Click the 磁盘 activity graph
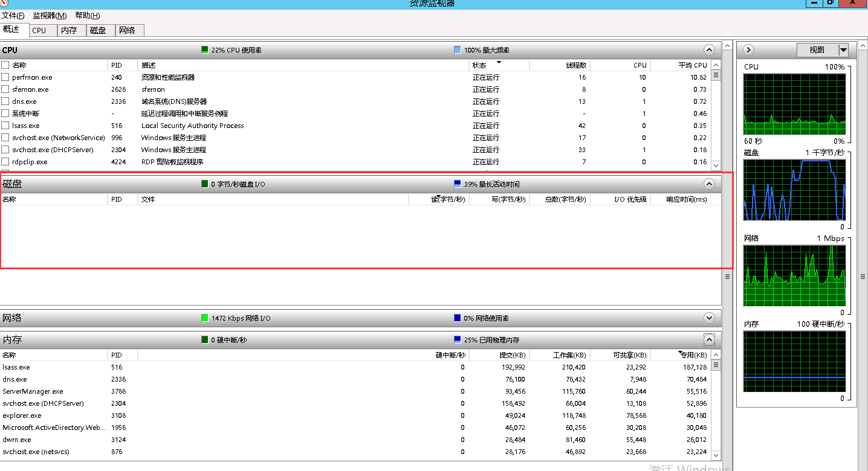This screenshot has width=868, height=471. pyautogui.click(x=795, y=190)
